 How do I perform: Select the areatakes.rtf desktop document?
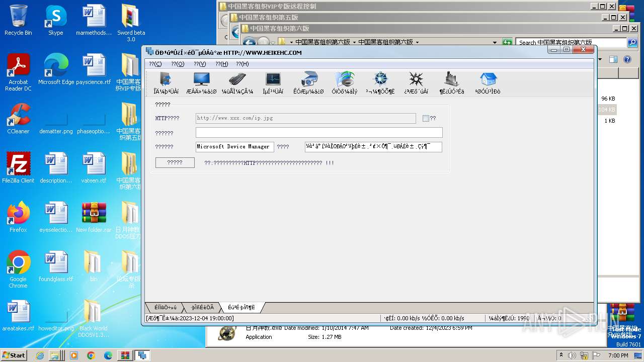coord(18,315)
